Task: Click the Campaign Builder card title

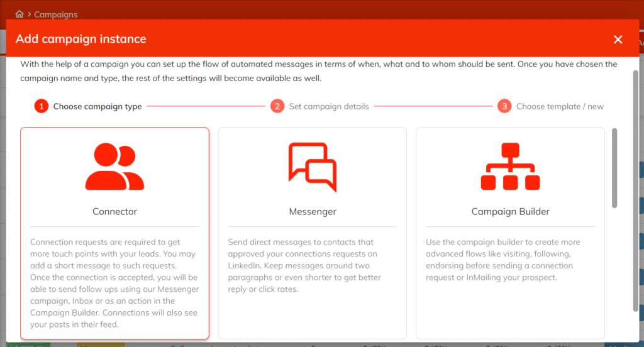Action: 510,212
